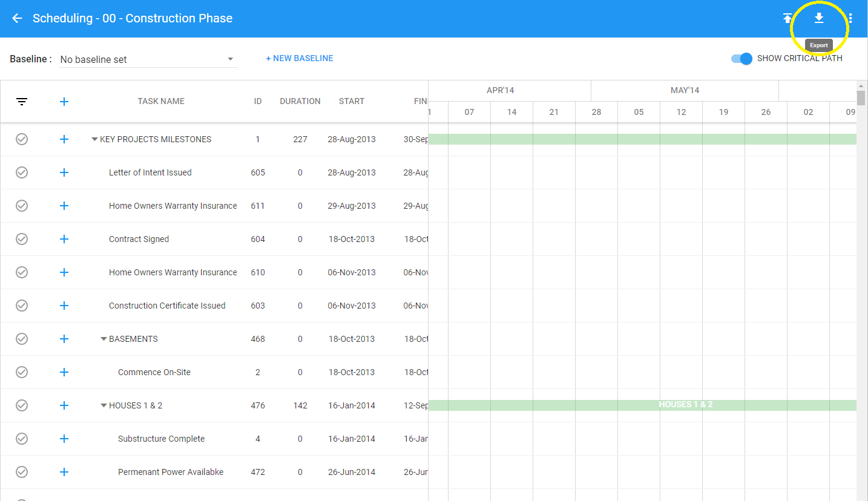868x501 pixels.
Task: Collapse the HOUSES 1 & 2 group
Action: pyautogui.click(x=104, y=405)
